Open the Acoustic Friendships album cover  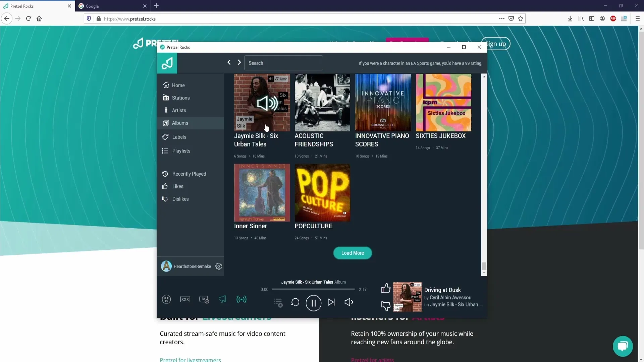(x=322, y=103)
